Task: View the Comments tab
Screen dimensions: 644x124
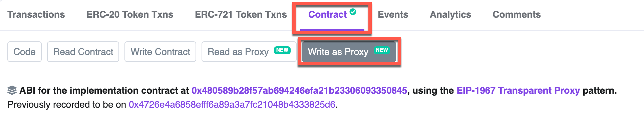Action: pos(517,15)
